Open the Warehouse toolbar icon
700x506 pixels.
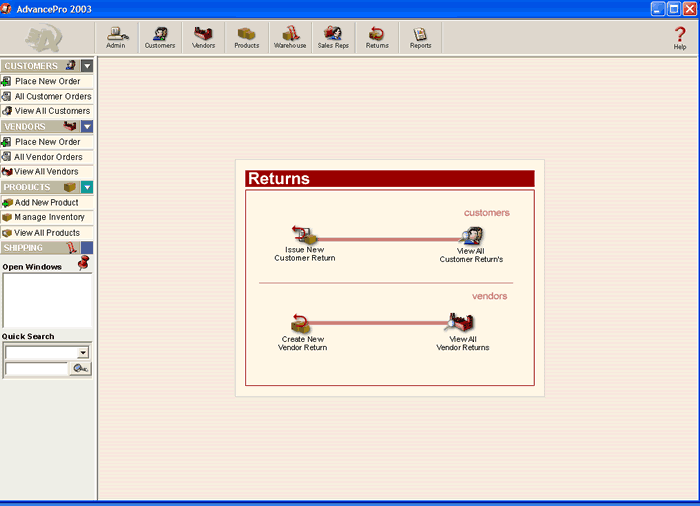290,38
